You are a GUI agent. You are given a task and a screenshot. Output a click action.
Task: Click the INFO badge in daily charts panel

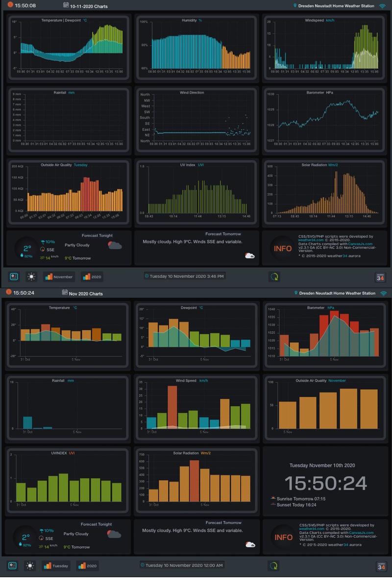coord(283,248)
